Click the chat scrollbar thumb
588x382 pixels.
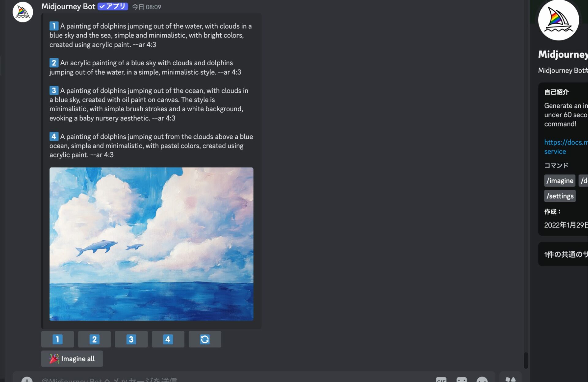[526, 360]
